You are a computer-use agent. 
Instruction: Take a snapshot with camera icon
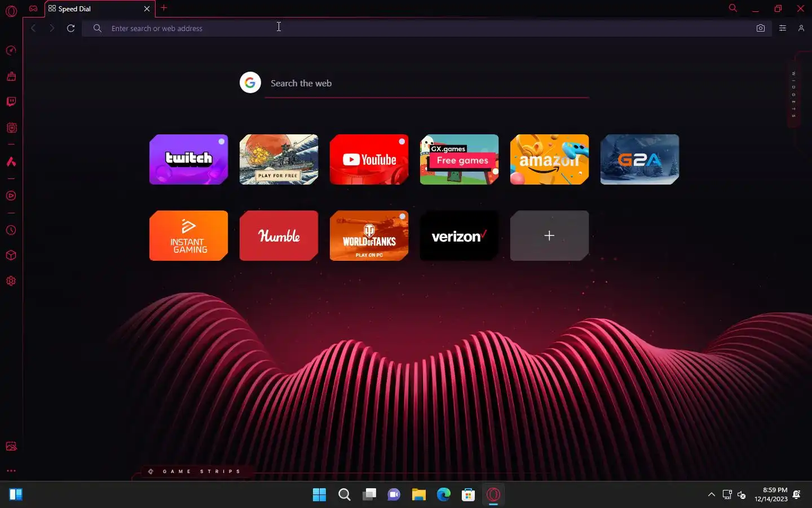(761, 28)
